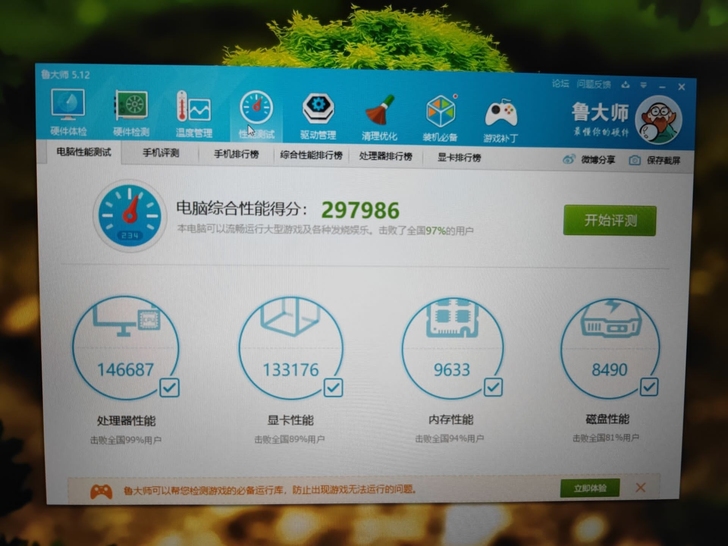Viewport: 728px width, 546px height.
Task: Uncheck the 处理器性能 test checkbox
Action: coord(169,388)
